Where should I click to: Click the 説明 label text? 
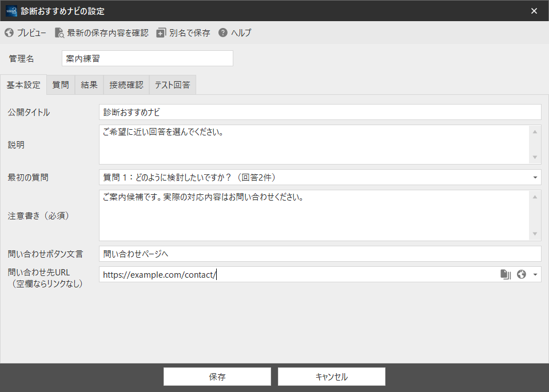[x=16, y=145]
